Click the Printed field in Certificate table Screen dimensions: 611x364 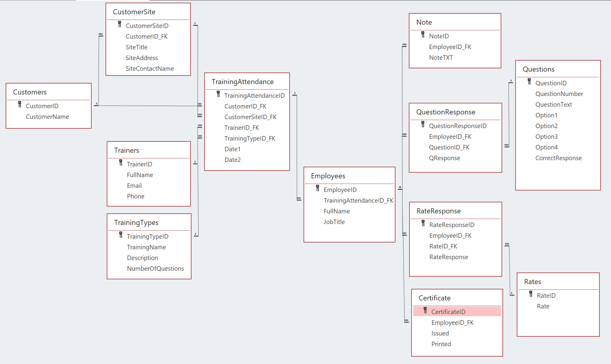[441, 344]
